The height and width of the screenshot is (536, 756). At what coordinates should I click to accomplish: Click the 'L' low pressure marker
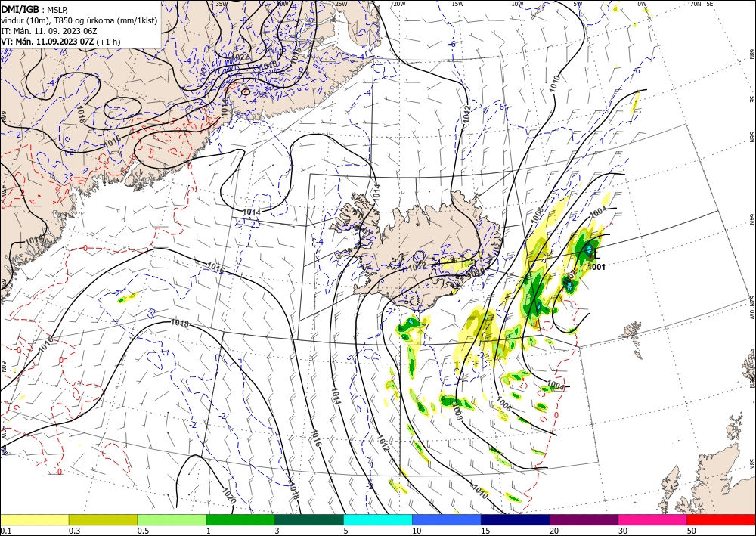coord(597,255)
